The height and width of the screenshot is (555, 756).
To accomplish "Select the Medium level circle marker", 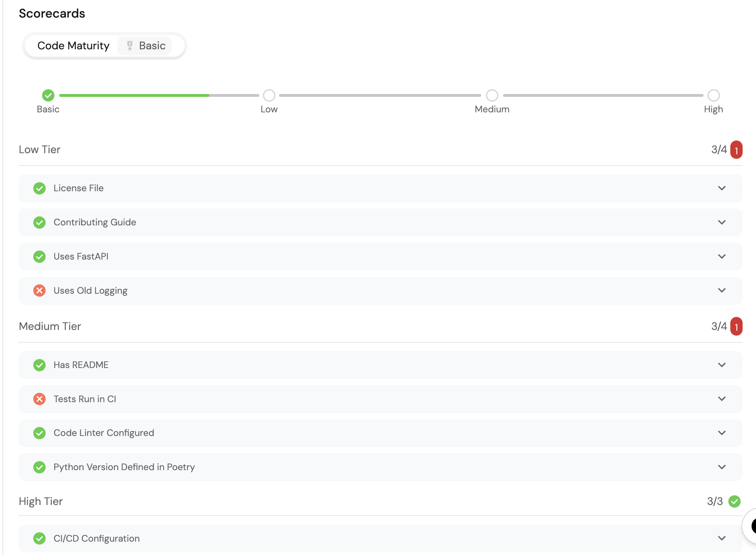I will pyautogui.click(x=492, y=95).
